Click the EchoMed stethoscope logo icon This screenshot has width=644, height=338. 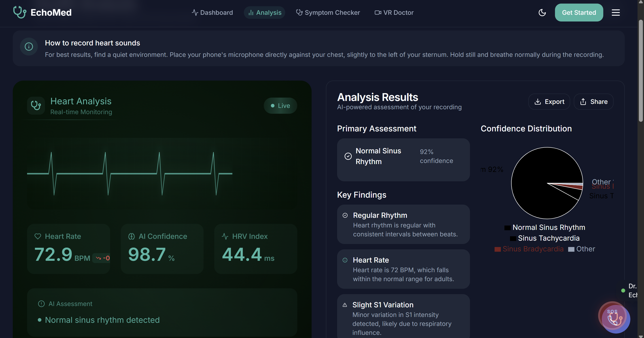(19, 12)
